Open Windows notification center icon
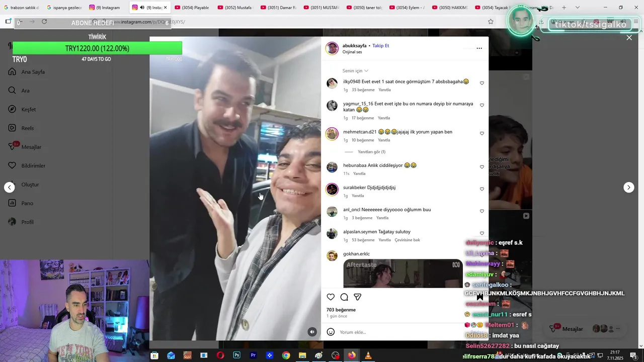 (x=633, y=355)
